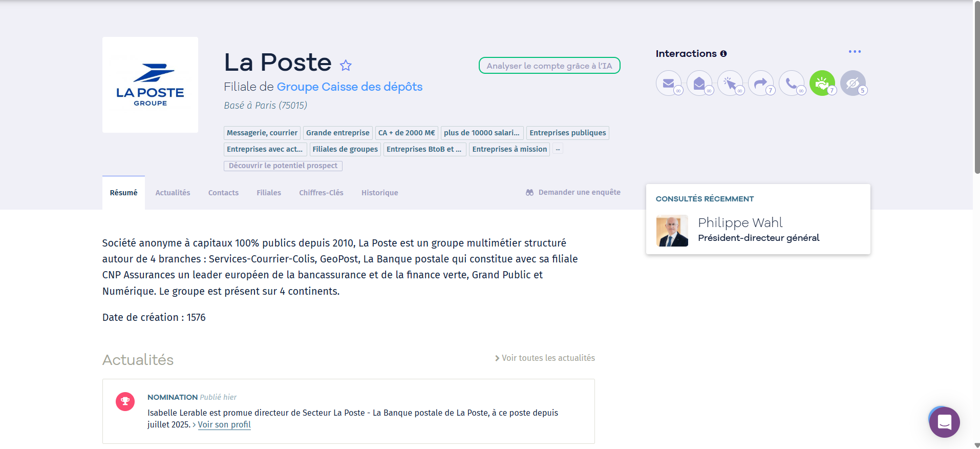Open Voir toutes les actualités link
Image resolution: width=980 pixels, height=449 pixels.
coord(545,358)
